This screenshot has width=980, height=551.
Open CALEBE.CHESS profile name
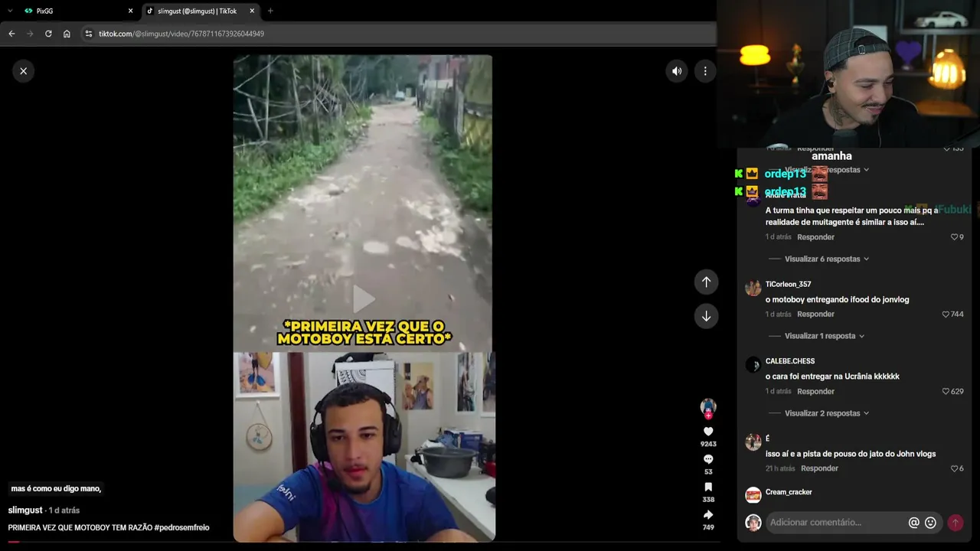tap(789, 361)
